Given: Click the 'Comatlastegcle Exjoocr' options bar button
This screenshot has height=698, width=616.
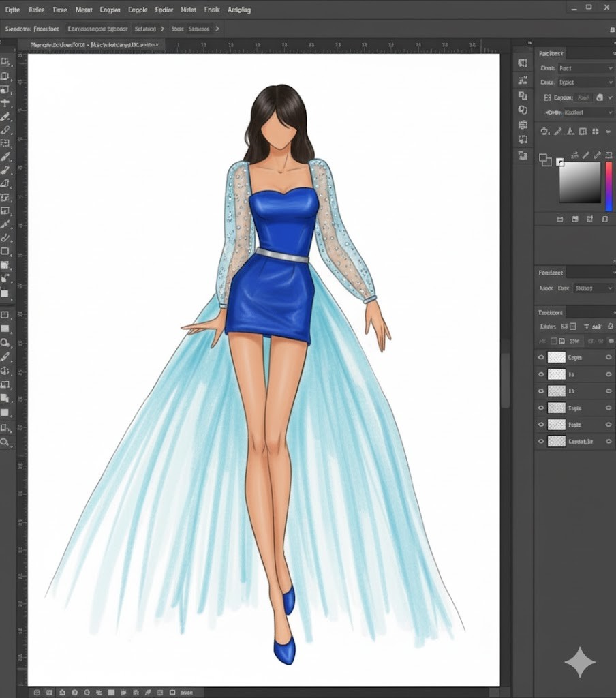Looking at the screenshot, I should coord(98,29).
